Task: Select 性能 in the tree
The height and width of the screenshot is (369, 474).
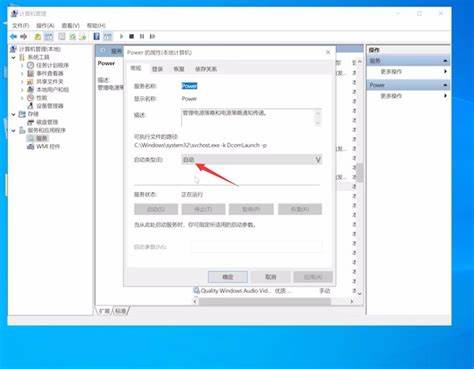Action: (x=41, y=98)
